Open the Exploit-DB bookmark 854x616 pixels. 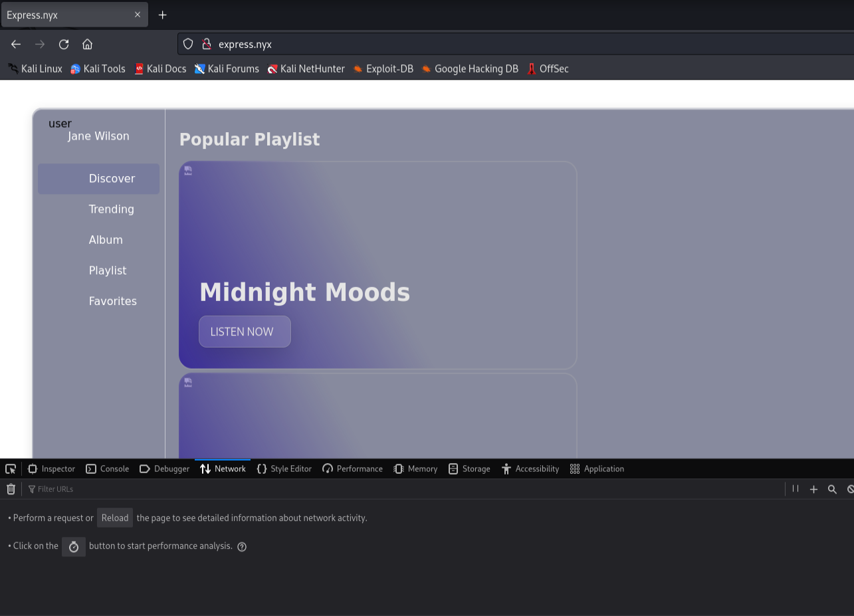pos(383,69)
